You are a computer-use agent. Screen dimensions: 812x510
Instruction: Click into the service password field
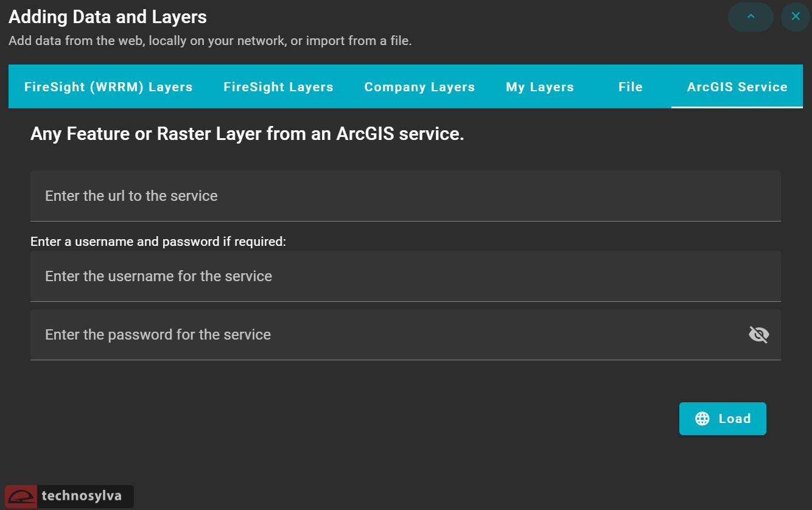coord(383,335)
